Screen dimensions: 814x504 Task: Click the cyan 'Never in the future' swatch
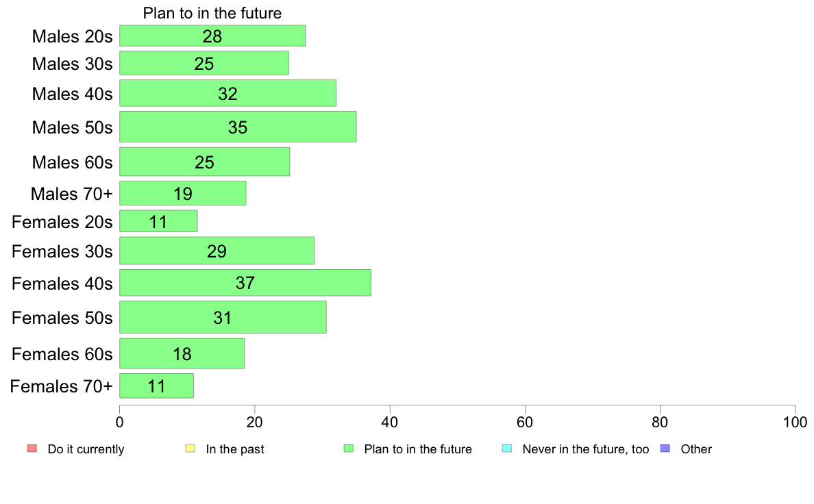pos(507,449)
